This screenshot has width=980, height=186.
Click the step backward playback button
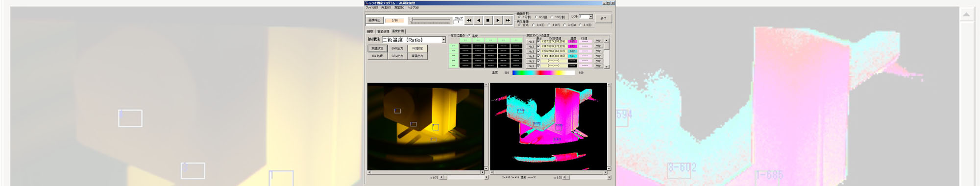pyautogui.click(x=479, y=21)
